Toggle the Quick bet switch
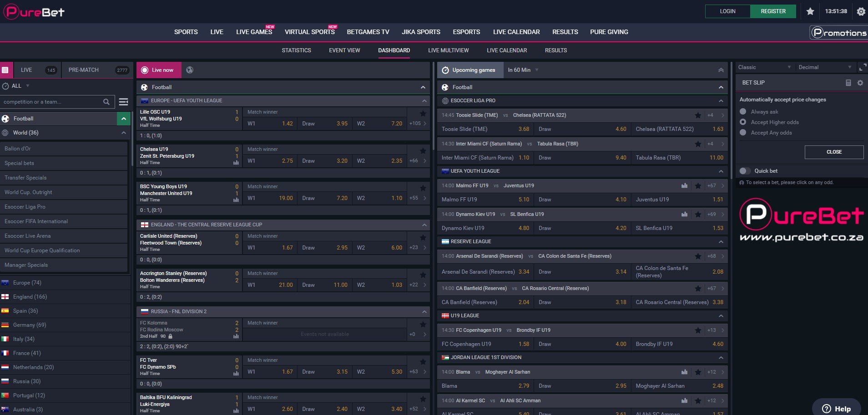 (745, 171)
